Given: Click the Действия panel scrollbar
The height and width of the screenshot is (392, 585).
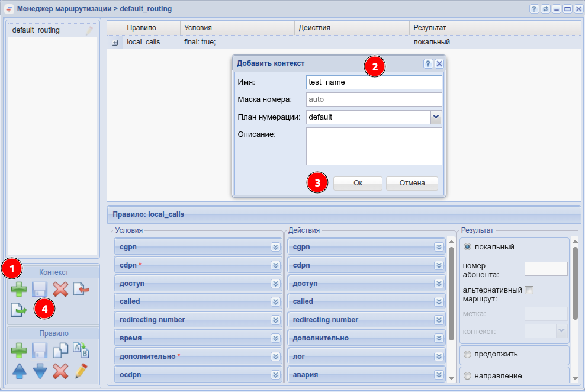Looking at the screenshot, I should [x=451, y=294].
